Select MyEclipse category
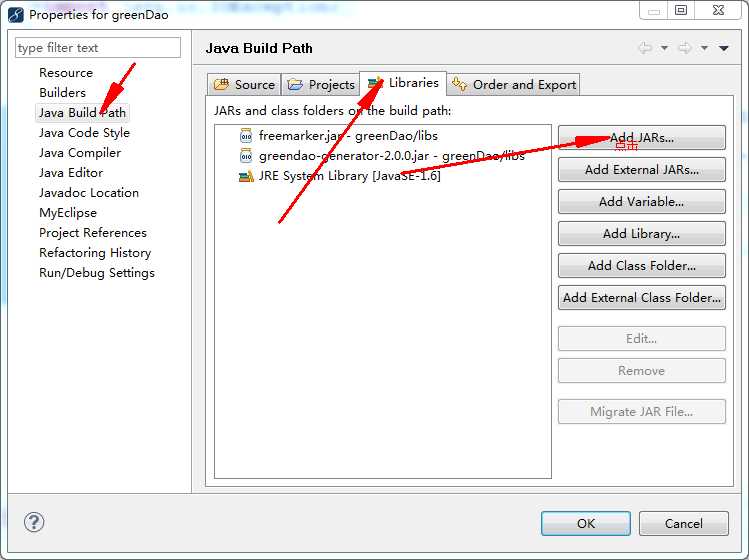The height and width of the screenshot is (560, 749). [x=68, y=213]
